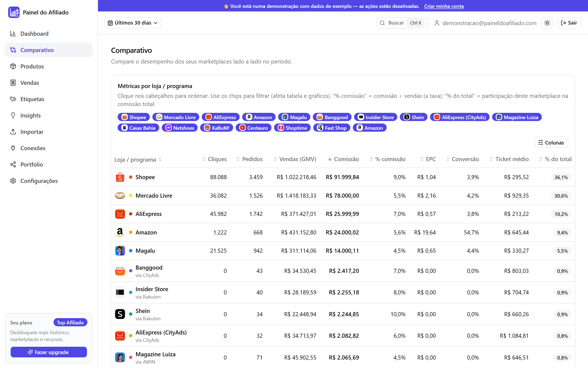Toggle the Centauro filter chip

tap(253, 128)
